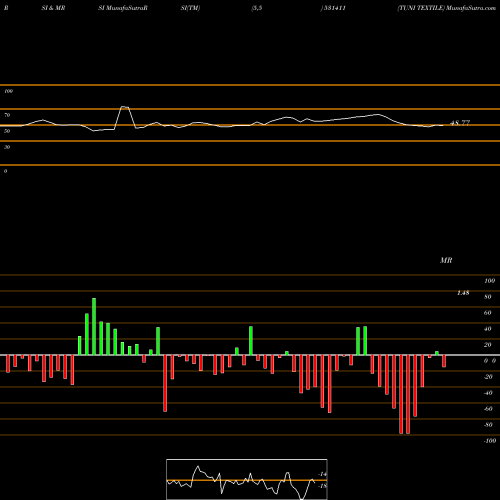The height and width of the screenshot is (500, 500).
Task: Click the 30 label on RSI axis
Action: point(7,147)
